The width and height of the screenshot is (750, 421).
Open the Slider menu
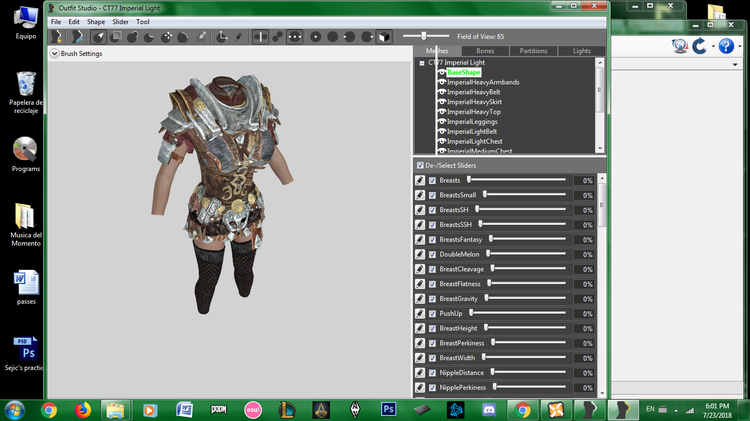120,22
